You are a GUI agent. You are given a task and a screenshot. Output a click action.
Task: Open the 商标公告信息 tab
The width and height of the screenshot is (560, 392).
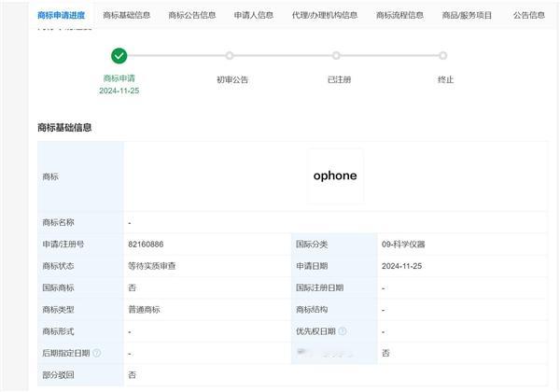click(192, 15)
